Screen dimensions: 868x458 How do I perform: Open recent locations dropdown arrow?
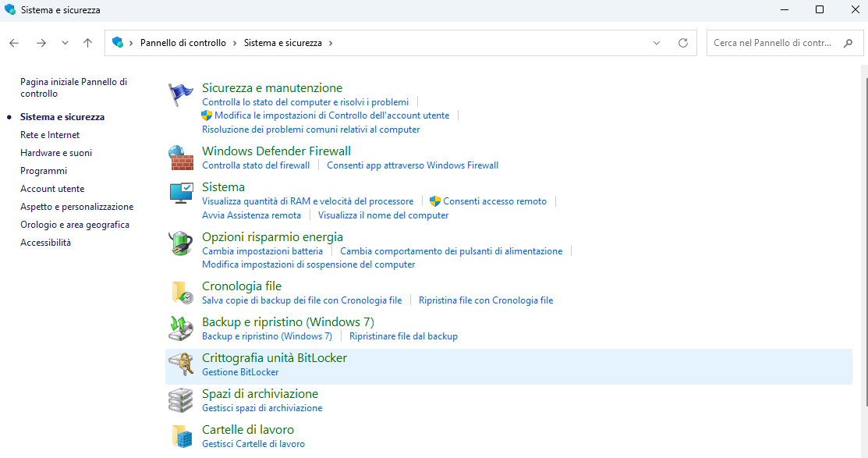click(x=65, y=43)
